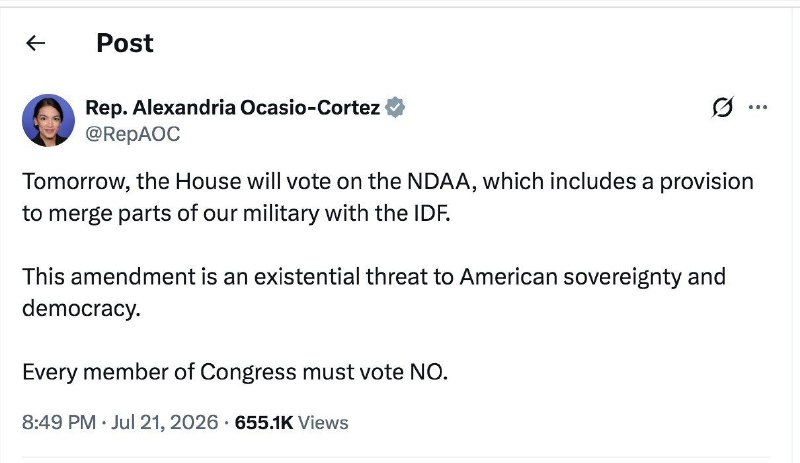Open the Grok explain-post icon
The height and width of the screenshot is (463, 800).
click(722, 107)
